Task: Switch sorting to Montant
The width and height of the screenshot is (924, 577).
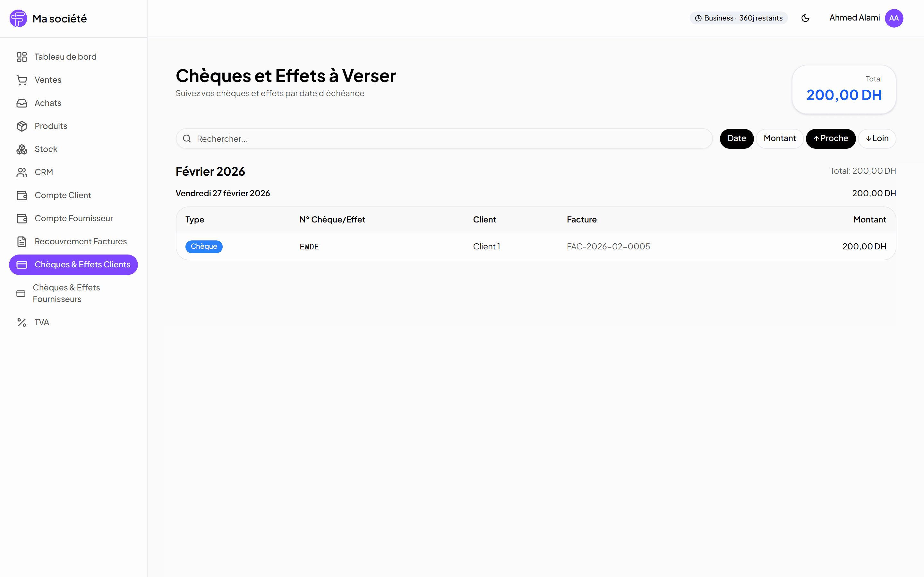Action: (780, 138)
